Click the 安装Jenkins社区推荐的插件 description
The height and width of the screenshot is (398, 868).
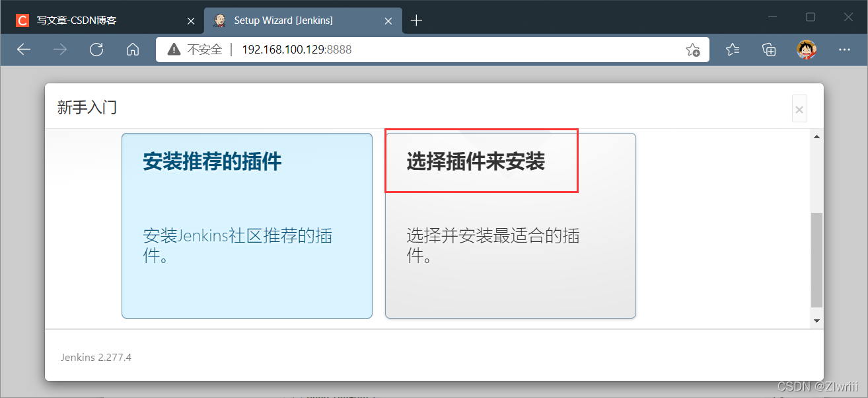click(238, 245)
